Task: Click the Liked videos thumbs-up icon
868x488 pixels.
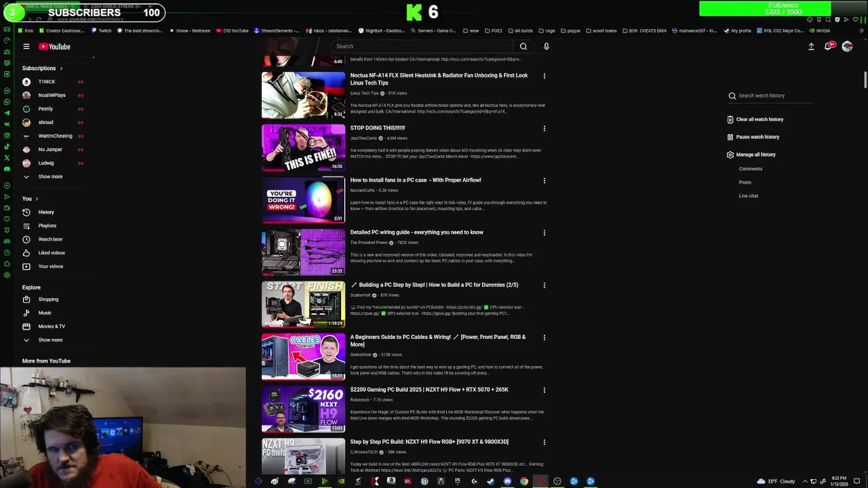Action: 26,253
